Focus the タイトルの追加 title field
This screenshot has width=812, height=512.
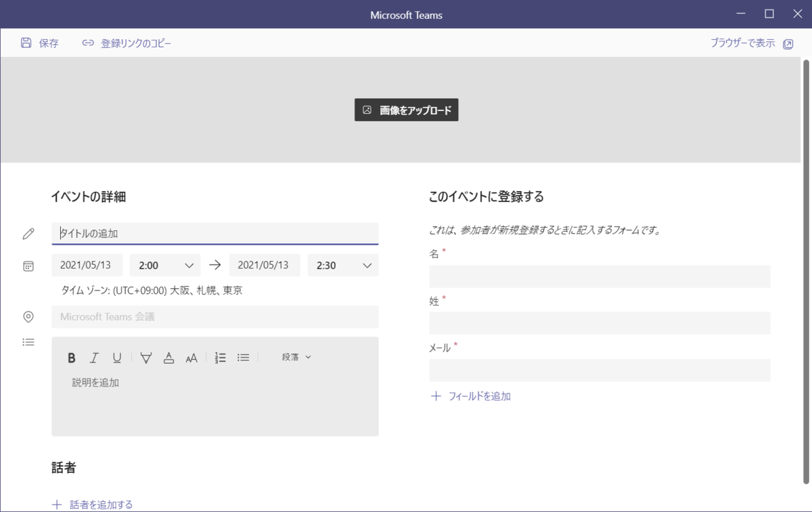click(x=215, y=234)
